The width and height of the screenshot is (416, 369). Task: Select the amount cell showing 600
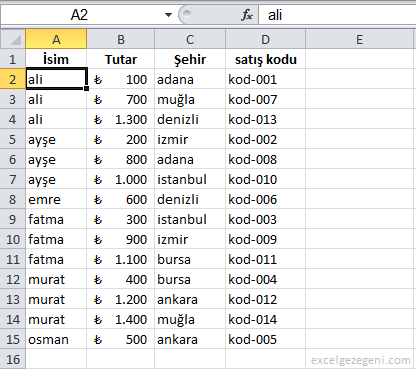point(121,199)
